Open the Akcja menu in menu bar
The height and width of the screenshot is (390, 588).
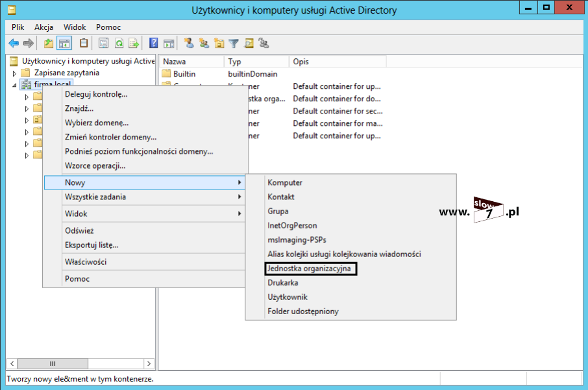tap(44, 27)
